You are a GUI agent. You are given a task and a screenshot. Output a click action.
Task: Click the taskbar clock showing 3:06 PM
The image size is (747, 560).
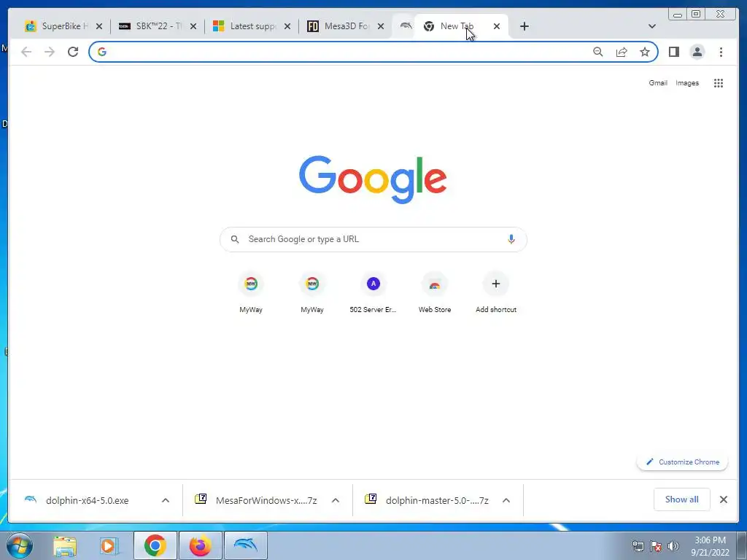(x=710, y=546)
